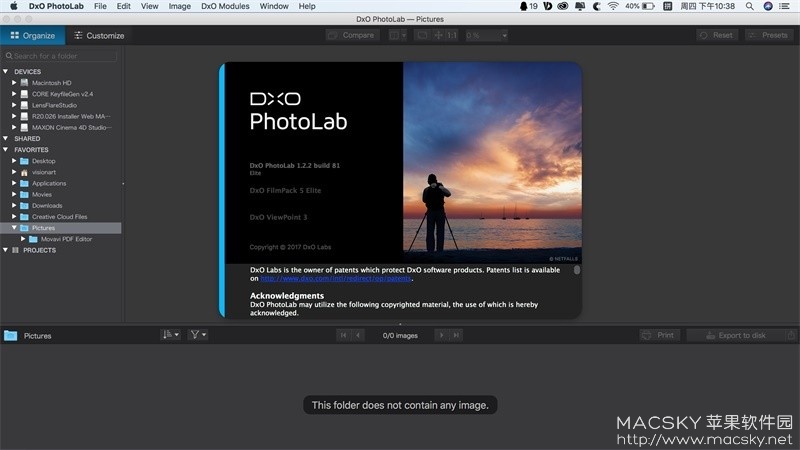Open the image filter dropdown

pos(198,335)
